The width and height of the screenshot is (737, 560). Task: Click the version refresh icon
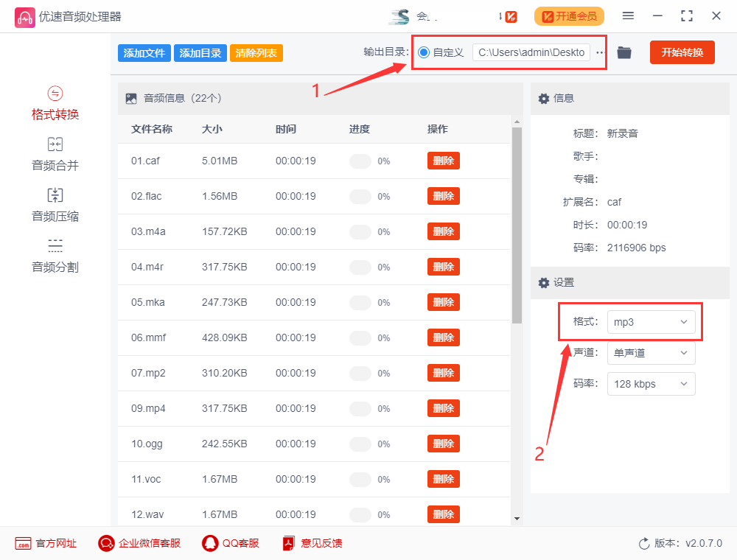point(644,544)
